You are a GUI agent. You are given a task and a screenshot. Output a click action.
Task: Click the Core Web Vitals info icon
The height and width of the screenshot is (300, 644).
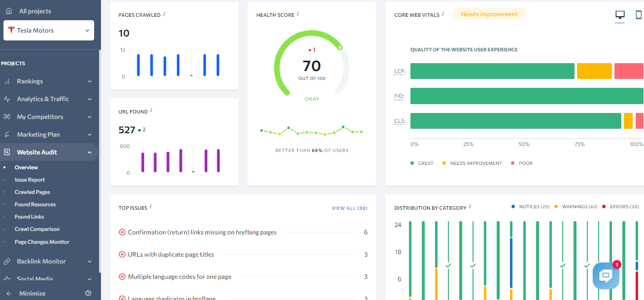[443, 14]
